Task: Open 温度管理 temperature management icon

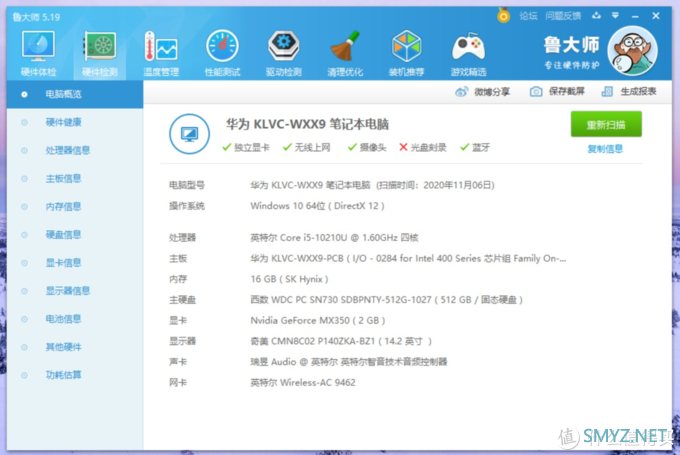Action: click(x=161, y=53)
